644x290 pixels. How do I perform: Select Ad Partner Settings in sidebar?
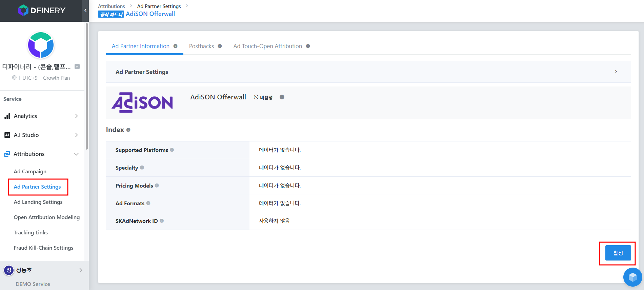pyautogui.click(x=37, y=187)
